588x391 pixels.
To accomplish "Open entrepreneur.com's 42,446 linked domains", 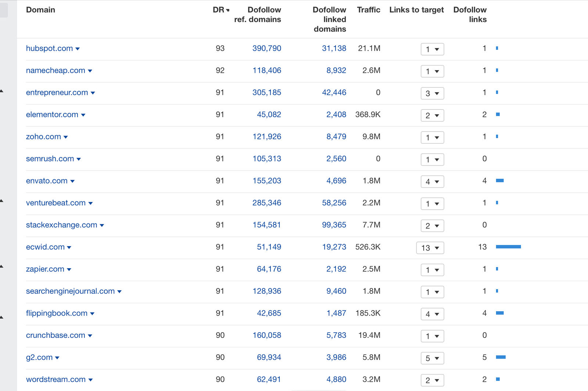I will point(334,93).
